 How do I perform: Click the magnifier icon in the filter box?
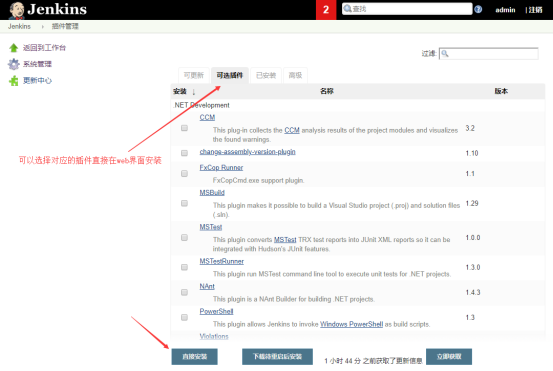tap(445, 54)
